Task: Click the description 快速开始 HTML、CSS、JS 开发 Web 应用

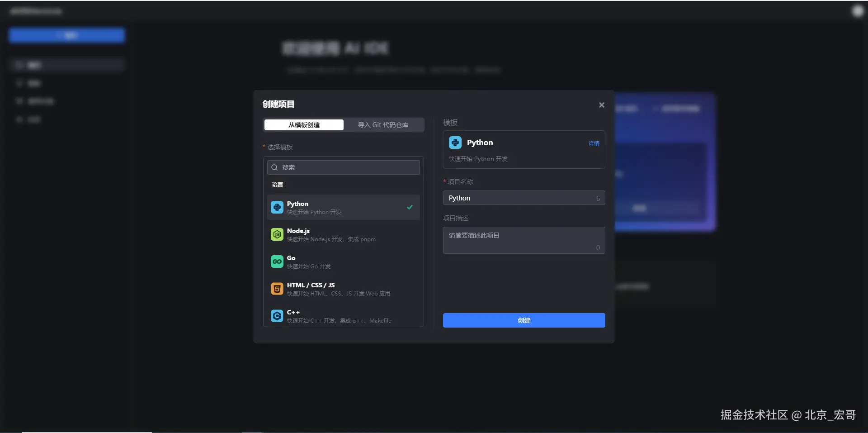Action: tap(339, 294)
